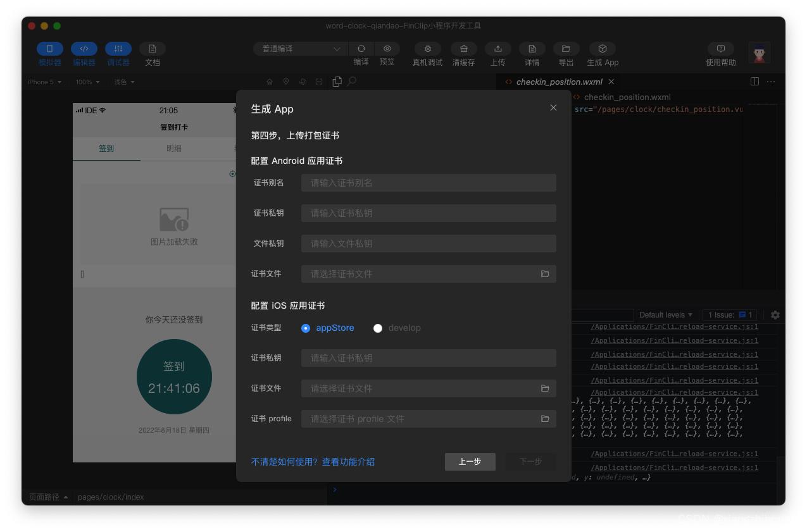
Task: Switch to the 明细 tab in simulator
Action: pyautogui.click(x=174, y=149)
